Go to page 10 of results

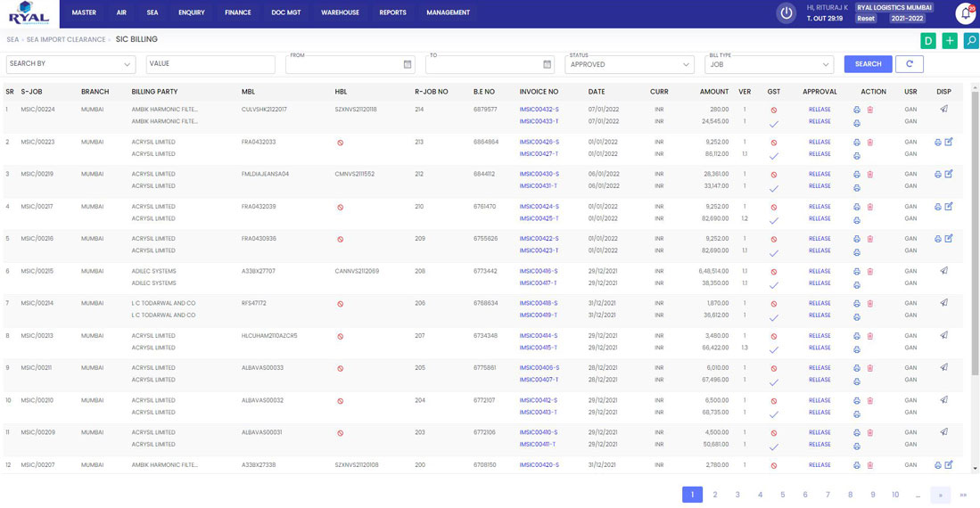tap(895, 495)
